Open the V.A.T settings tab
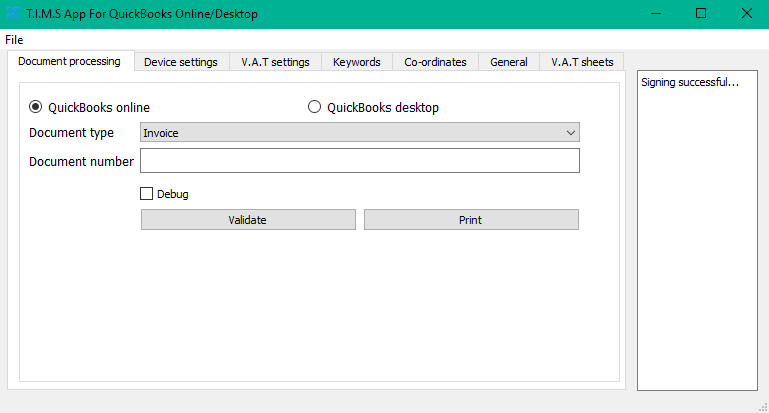 coord(275,62)
